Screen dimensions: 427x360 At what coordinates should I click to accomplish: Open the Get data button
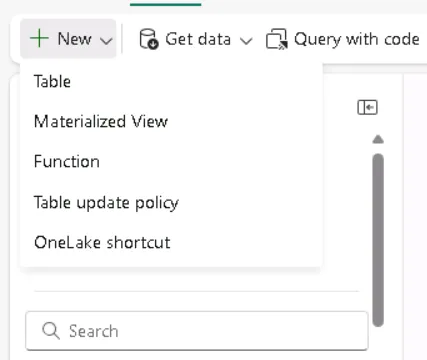(x=195, y=39)
